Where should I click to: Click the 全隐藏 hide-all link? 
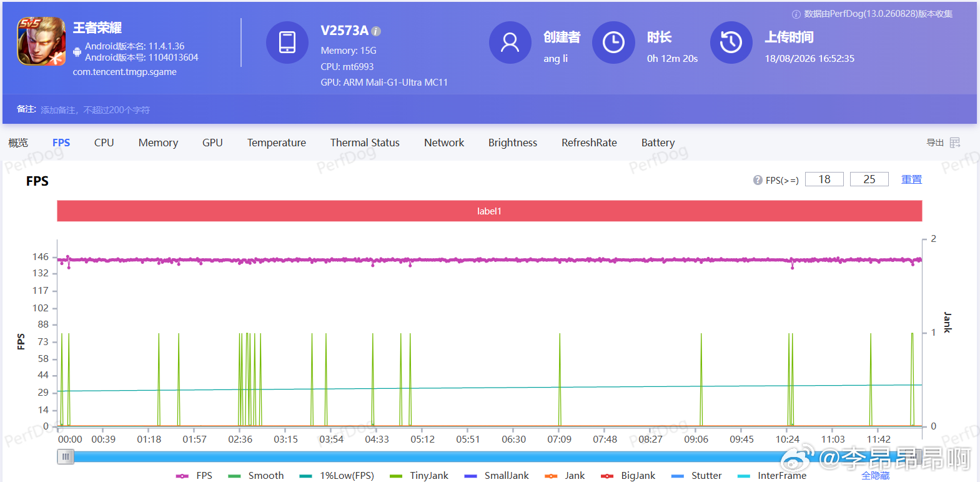click(x=875, y=476)
